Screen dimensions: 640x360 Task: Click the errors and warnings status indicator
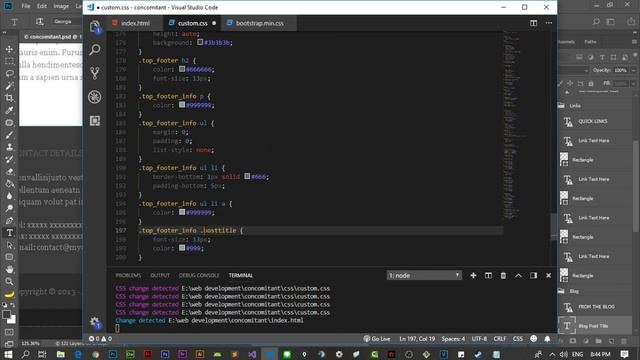click(100, 339)
